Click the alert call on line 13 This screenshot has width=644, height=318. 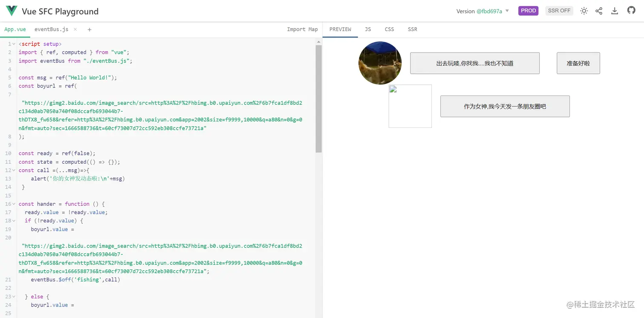tap(78, 179)
